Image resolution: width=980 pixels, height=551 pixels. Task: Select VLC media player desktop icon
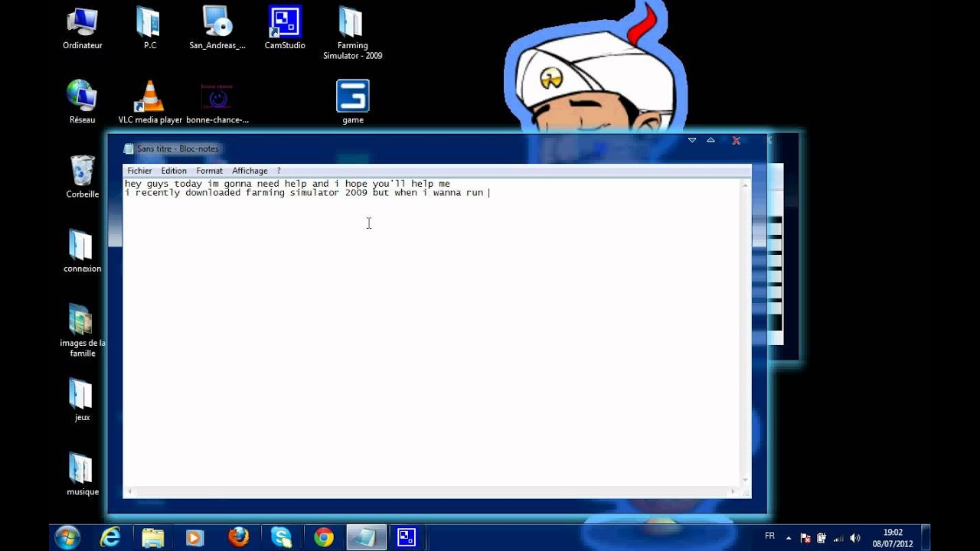[150, 102]
